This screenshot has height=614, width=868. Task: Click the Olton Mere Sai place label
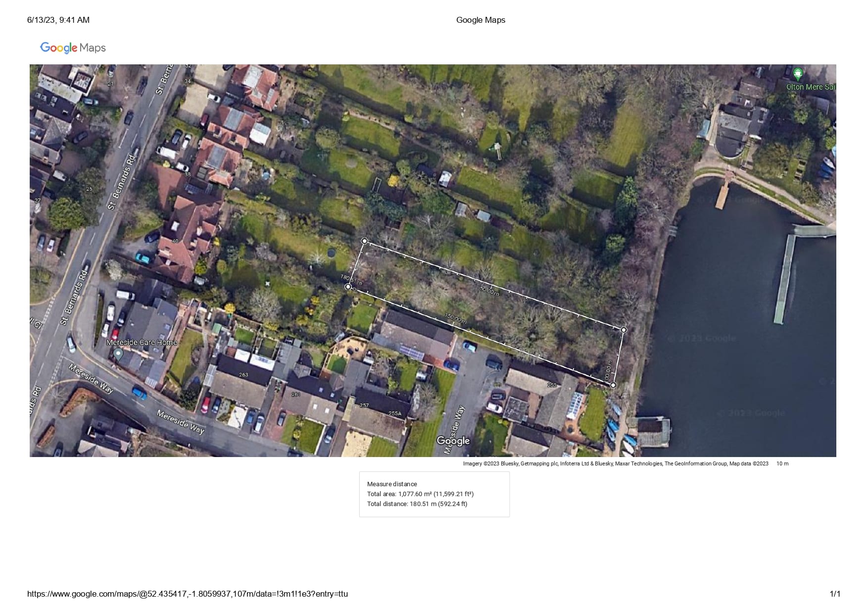[811, 87]
